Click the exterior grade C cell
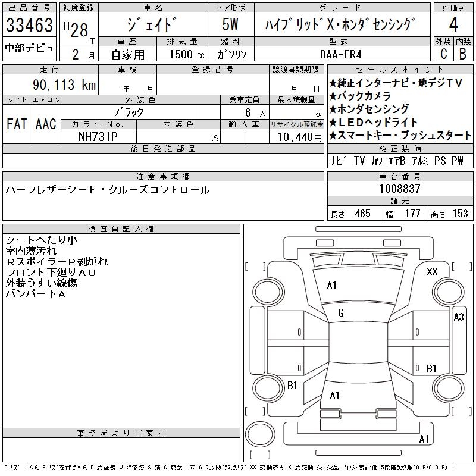 (x=443, y=54)
